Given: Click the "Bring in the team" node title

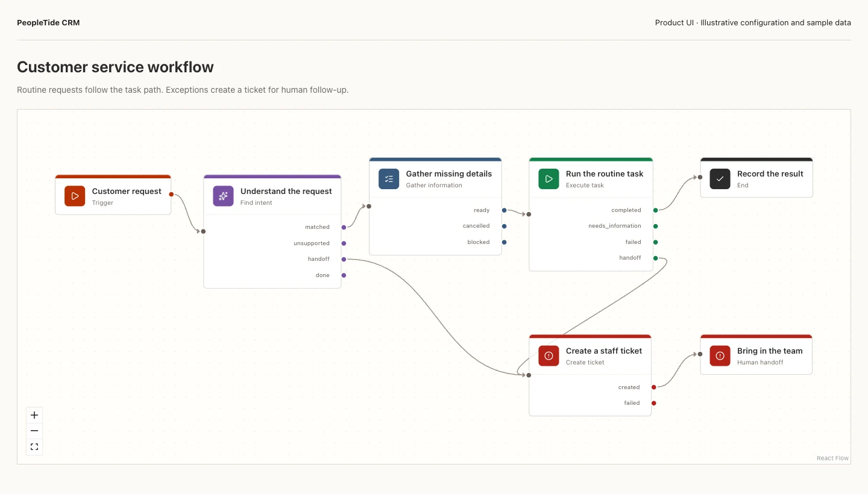Looking at the screenshot, I should [770, 351].
